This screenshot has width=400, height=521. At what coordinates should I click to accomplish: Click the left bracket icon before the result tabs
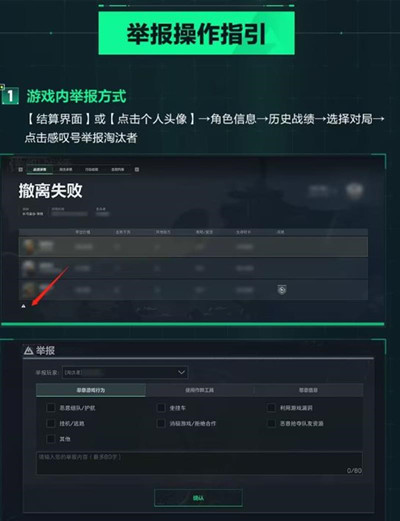pyautogui.click(x=20, y=170)
